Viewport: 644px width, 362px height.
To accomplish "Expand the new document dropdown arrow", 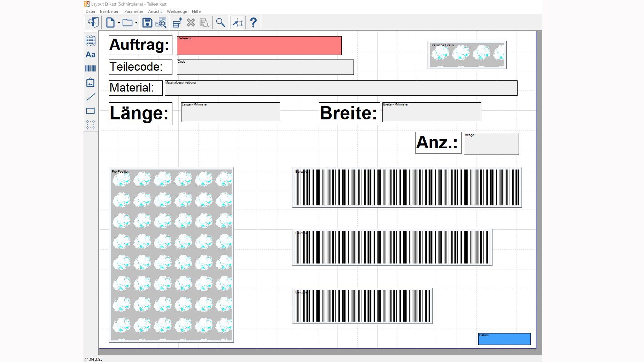I will click(119, 23).
